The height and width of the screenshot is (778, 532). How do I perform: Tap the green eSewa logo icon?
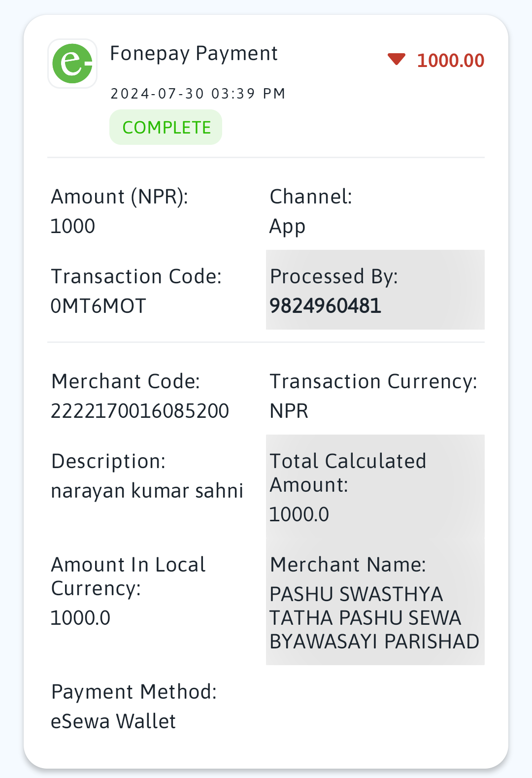(72, 64)
